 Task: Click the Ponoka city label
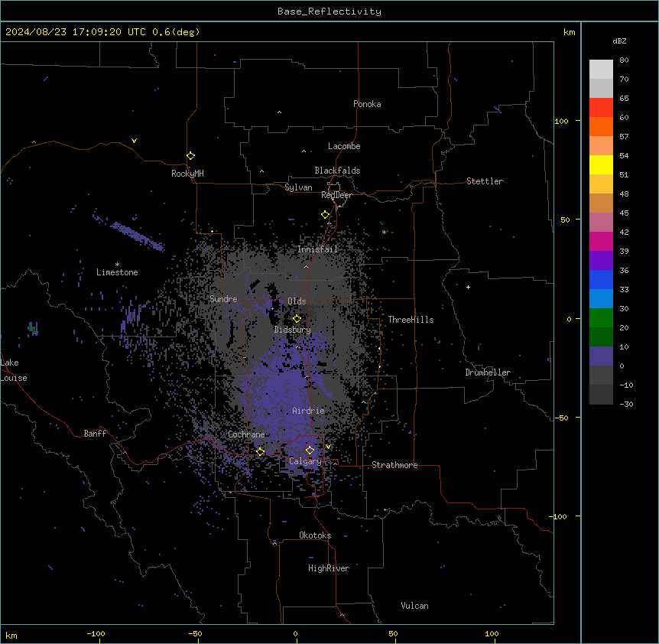click(x=367, y=104)
